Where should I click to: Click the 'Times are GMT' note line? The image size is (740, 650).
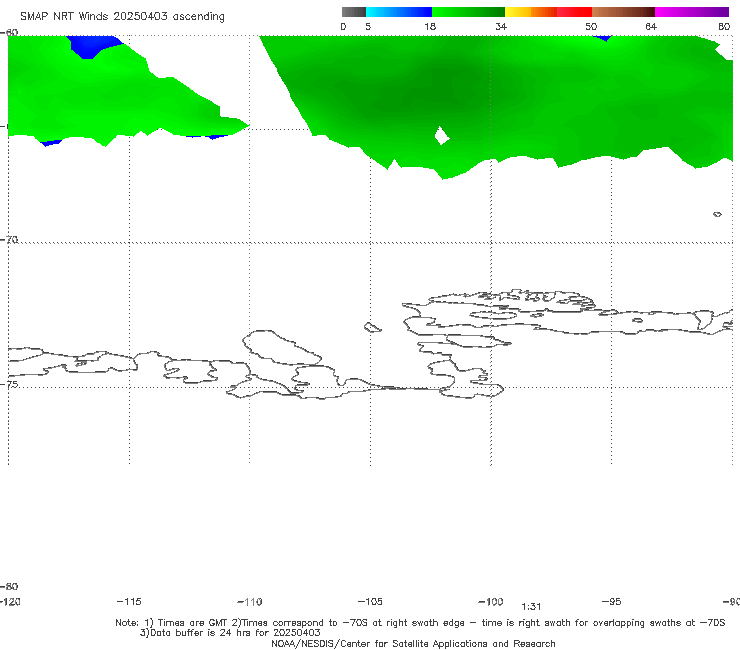pos(420,623)
